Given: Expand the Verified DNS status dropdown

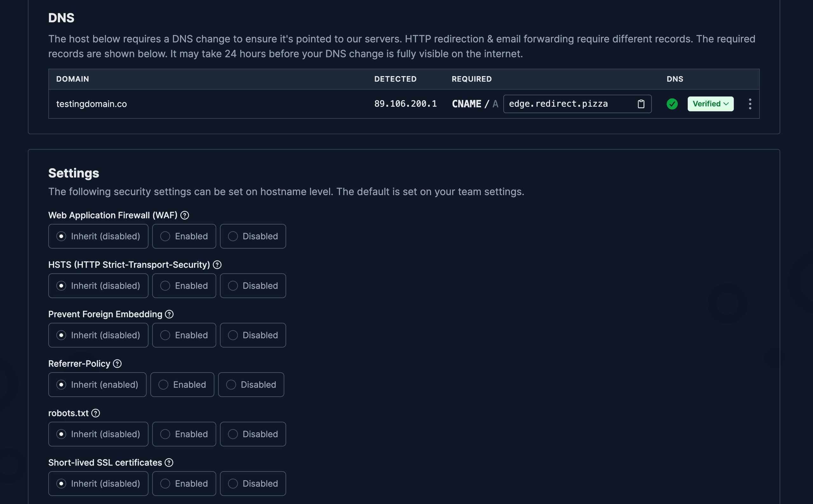Looking at the screenshot, I should tap(710, 104).
